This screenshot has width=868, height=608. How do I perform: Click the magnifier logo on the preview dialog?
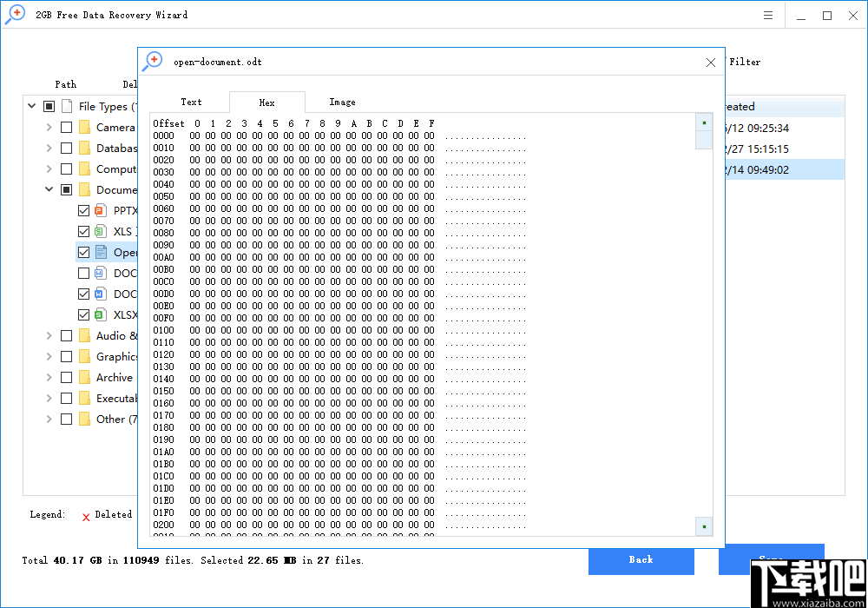[x=153, y=61]
